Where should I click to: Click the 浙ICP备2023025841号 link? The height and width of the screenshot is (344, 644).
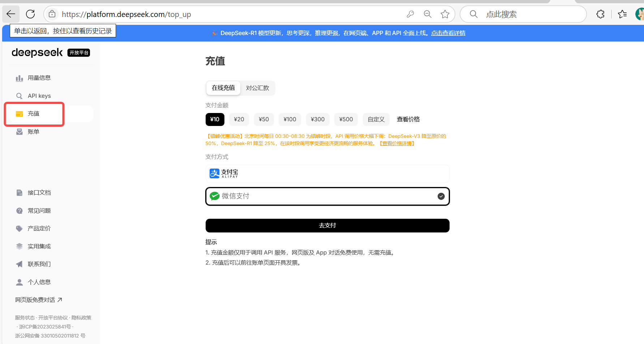pyautogui.click(x=45, y=327)
